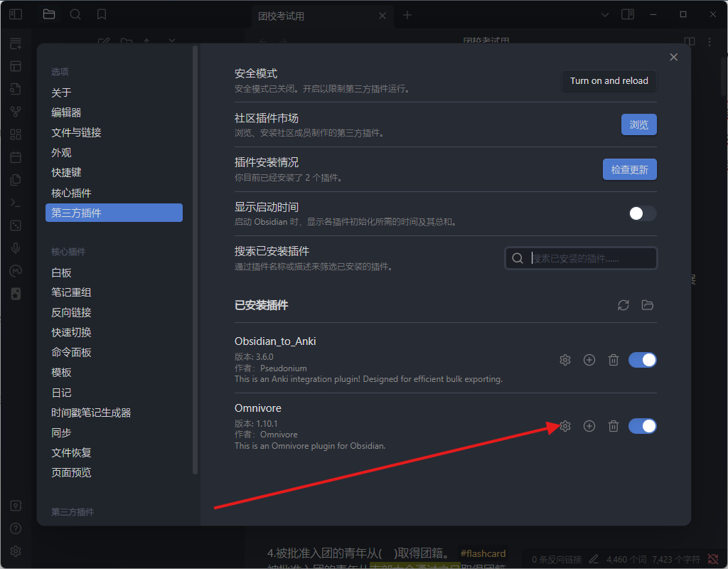The width and height of the screenshot is (728, 569).
Task: Click 浏览 to browse community plugins
Action: click(639, 124)
